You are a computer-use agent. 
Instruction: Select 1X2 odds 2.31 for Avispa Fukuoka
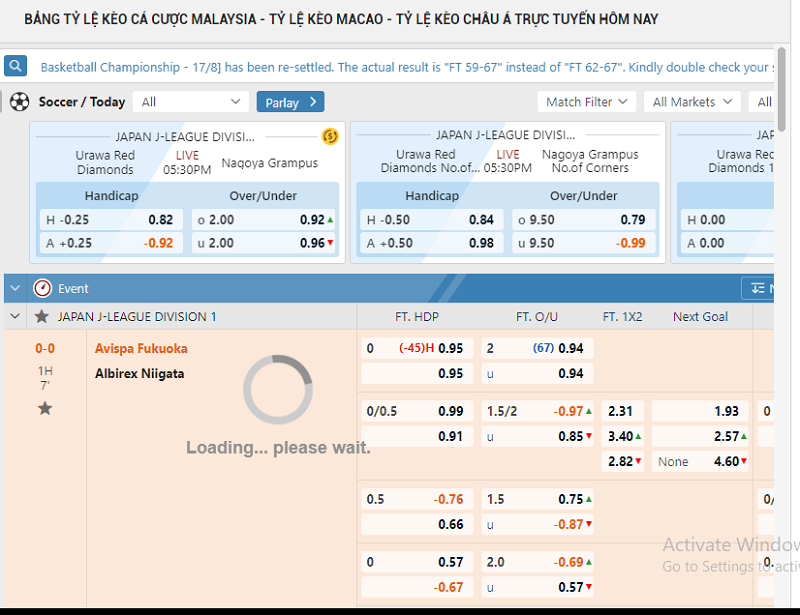pyautogui.click(x=621, y=411)
